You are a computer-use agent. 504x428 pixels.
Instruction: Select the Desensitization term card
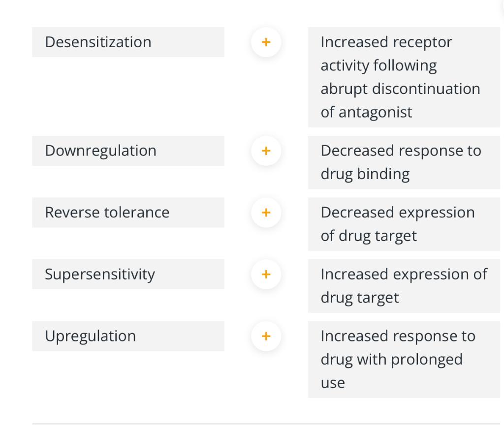pos(128,42)
